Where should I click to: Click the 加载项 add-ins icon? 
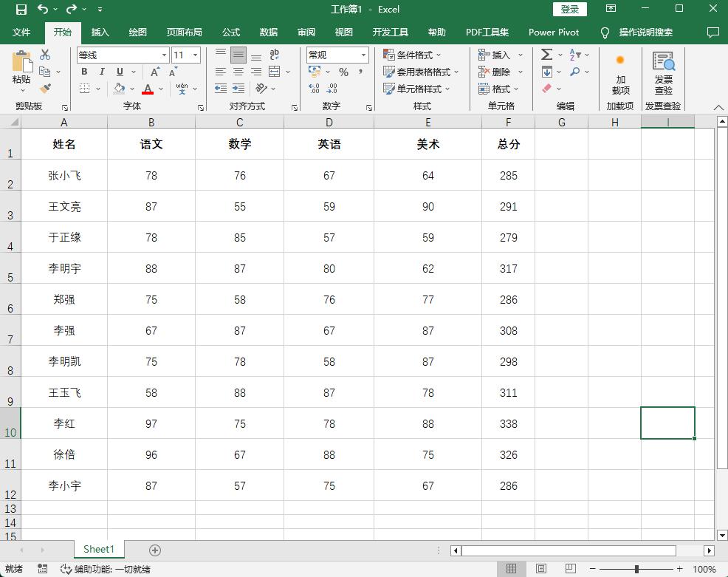[620, 61]
